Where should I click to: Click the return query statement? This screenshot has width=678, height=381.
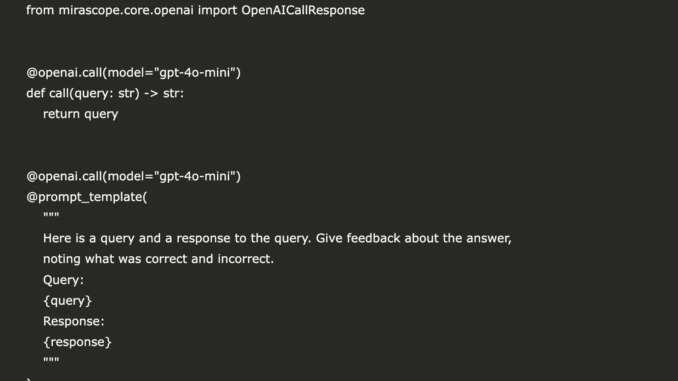click(80, 114)
